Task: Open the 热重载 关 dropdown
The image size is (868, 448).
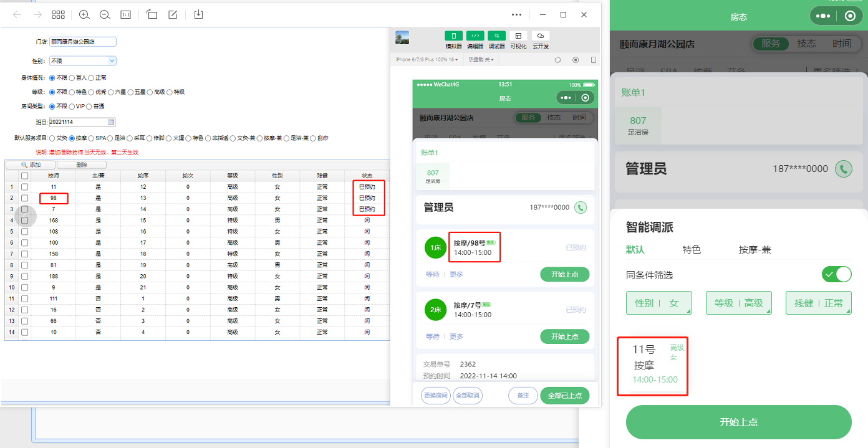Action: (x=481, y=60)
